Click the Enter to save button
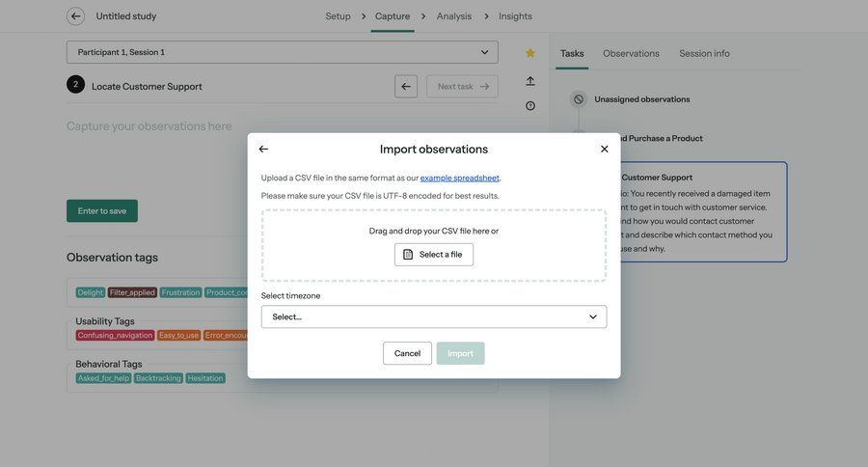The height and width of the screenshot is (467, 868). tap(102, 211)
